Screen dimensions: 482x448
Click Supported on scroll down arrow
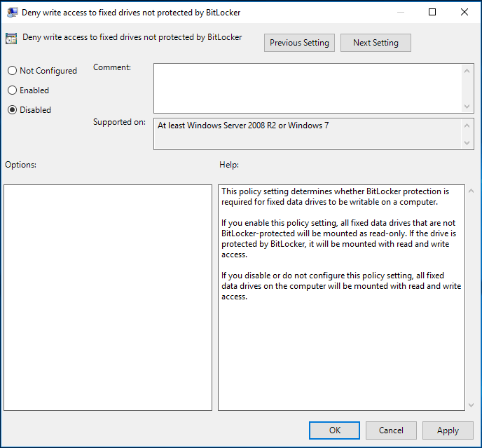tap(467, 143)
